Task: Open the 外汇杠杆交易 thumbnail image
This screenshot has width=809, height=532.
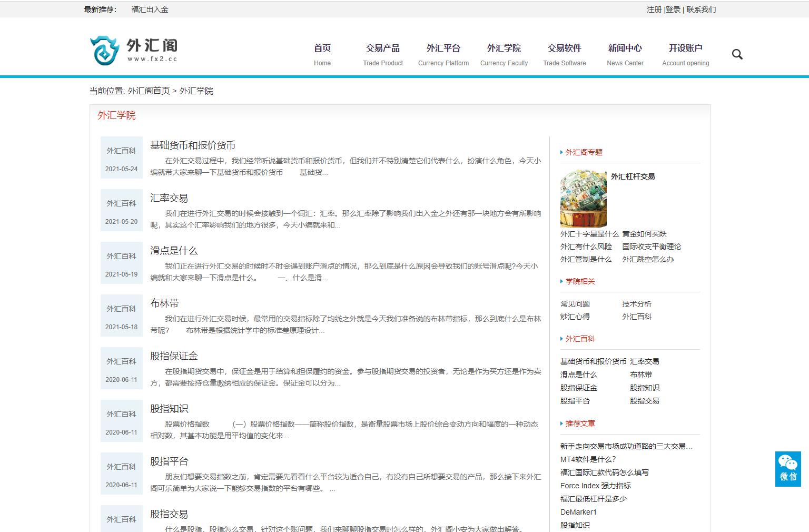Action: 583,198
